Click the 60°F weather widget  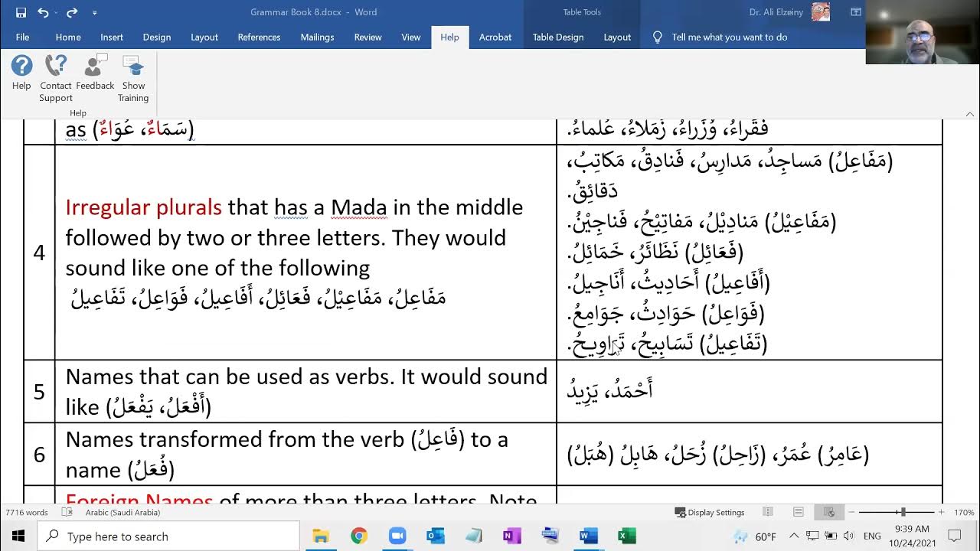(756, 536)
